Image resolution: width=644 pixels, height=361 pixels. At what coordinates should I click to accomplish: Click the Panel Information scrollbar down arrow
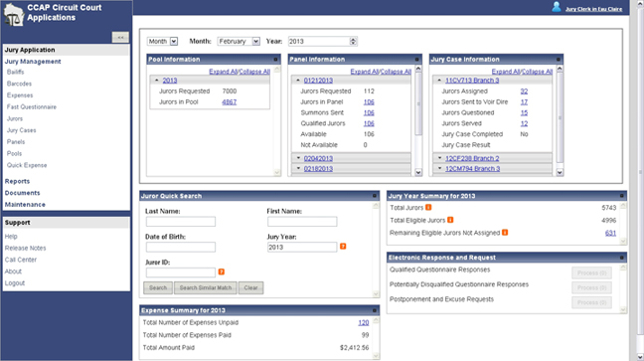point(418,172)
